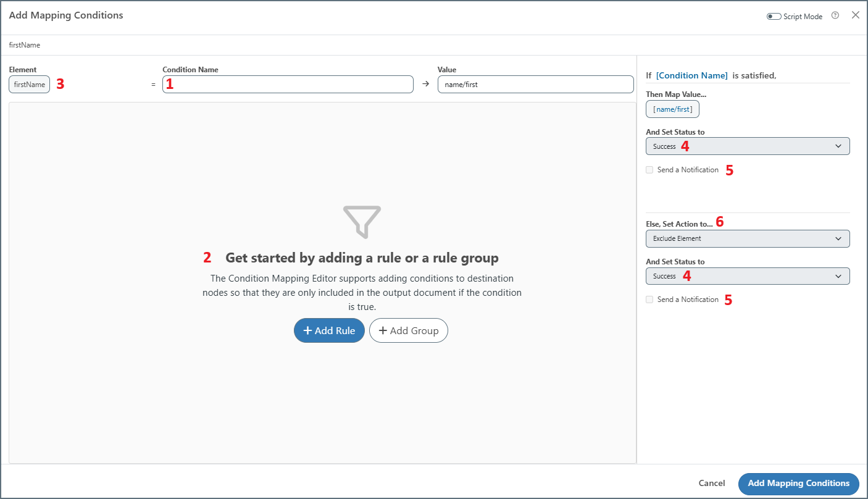868x499 pixels.
Task: Open the Success status dropdown under And Set Status
Action: pyautogui.click(x=748, y=146)
